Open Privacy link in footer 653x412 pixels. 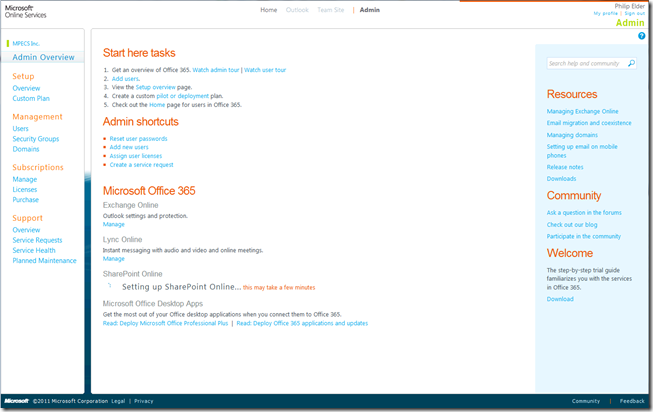point(144,401)
